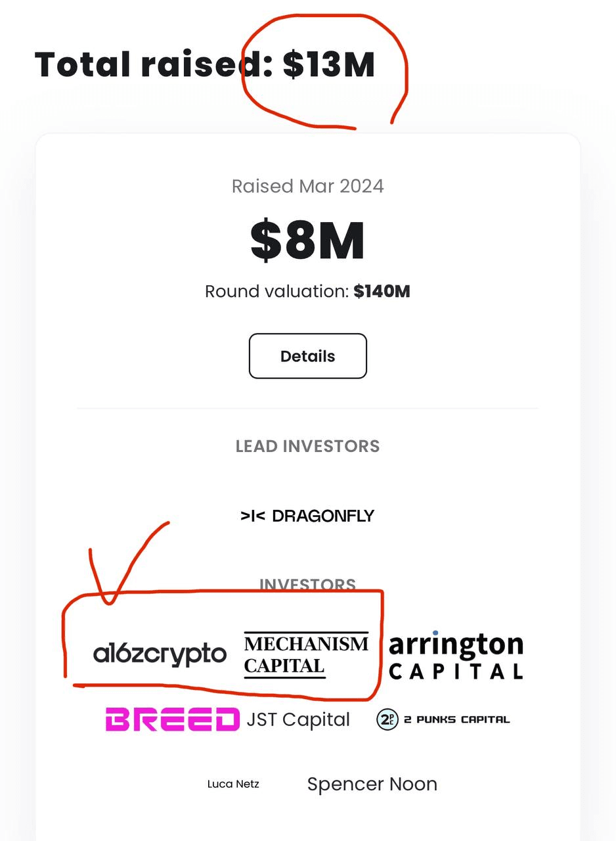Open the 2 Punks Capital text logo

(x=456, y=719)
